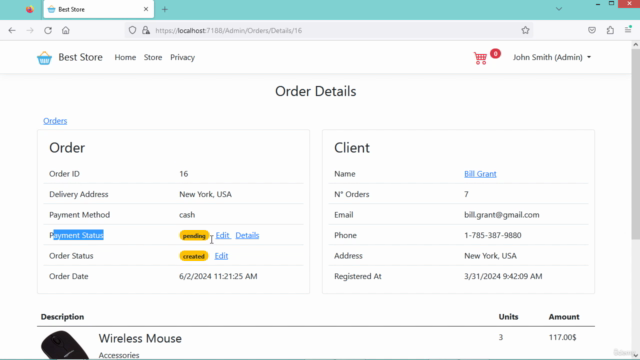Click the address bar URL
640x360 pixels.
pyautogui.click(x=229, y=31)
